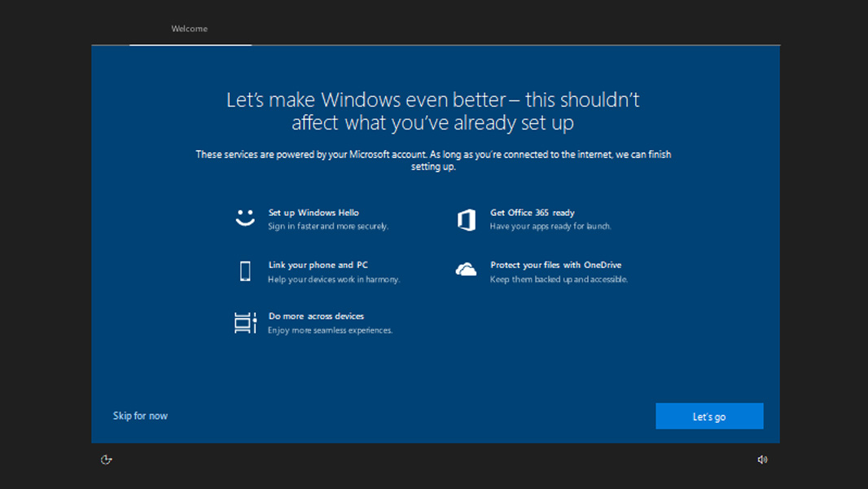
Task: Open the Ease of Access icon at bottom left
Action: tap(106, 460)
